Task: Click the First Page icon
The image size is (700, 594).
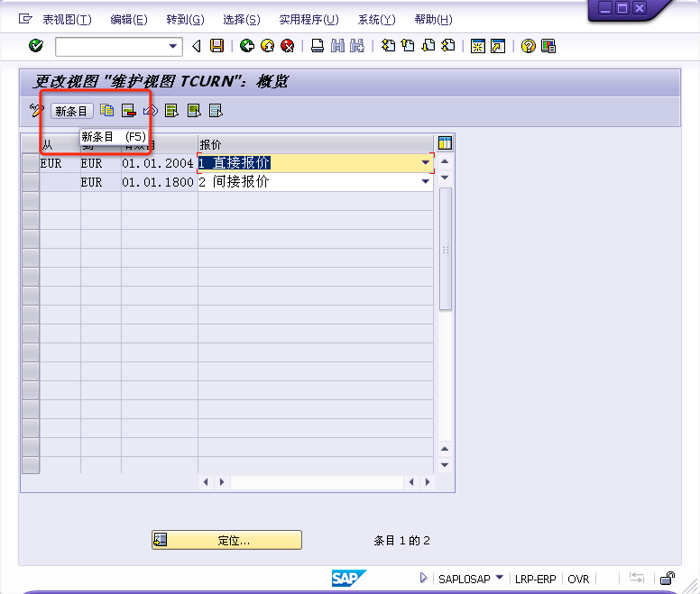Action: tap(388, 46)
